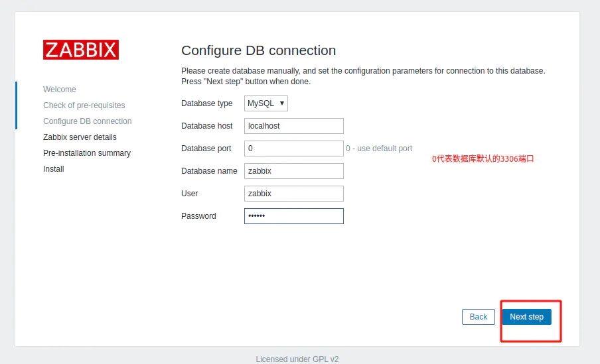This screenshot has height=364, width=600.
Task: Click the red 3306 port annotation
Action: (x=483, y=159)
